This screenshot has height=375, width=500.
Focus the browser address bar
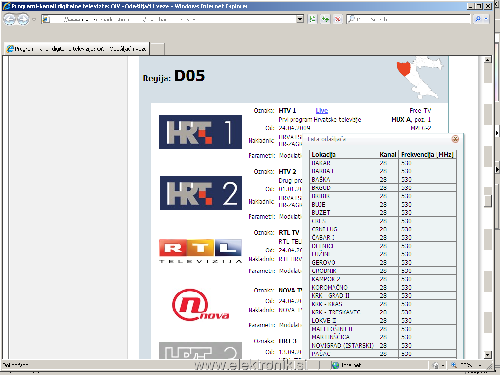coord(172,19)
